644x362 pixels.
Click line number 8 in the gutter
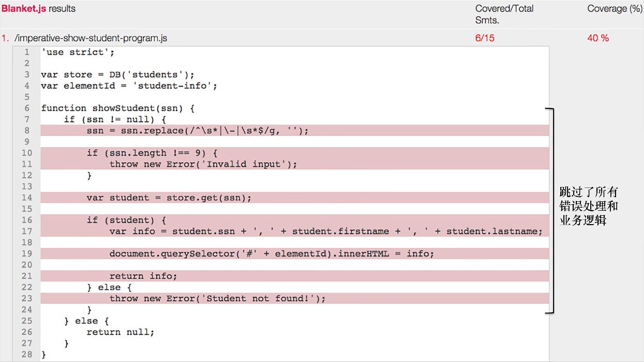point(27,131)
